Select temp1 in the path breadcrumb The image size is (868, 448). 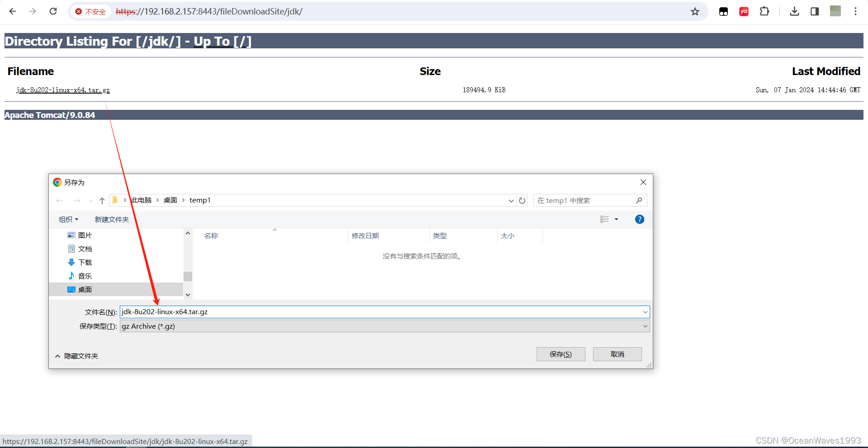click(200, 200)
